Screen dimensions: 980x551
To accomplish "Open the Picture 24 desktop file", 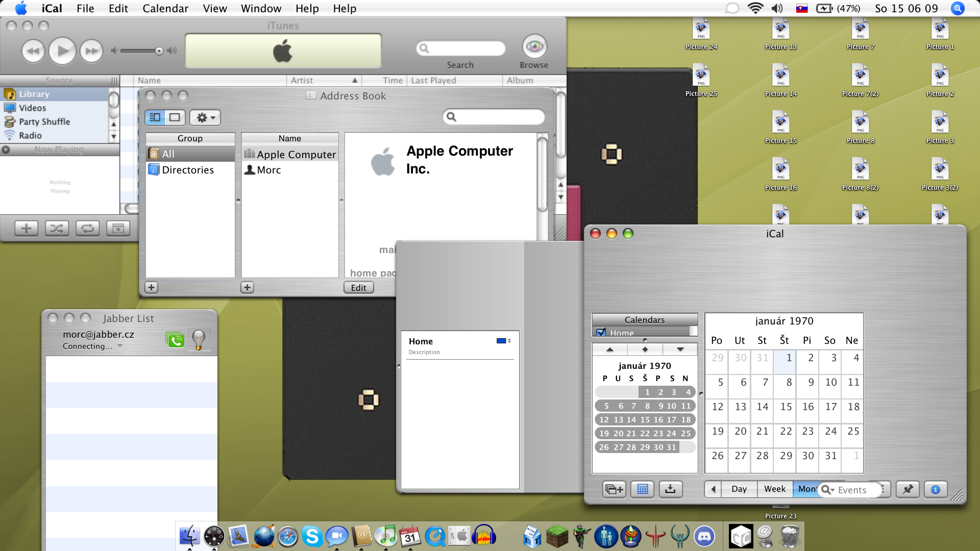I will click(701, 34).
